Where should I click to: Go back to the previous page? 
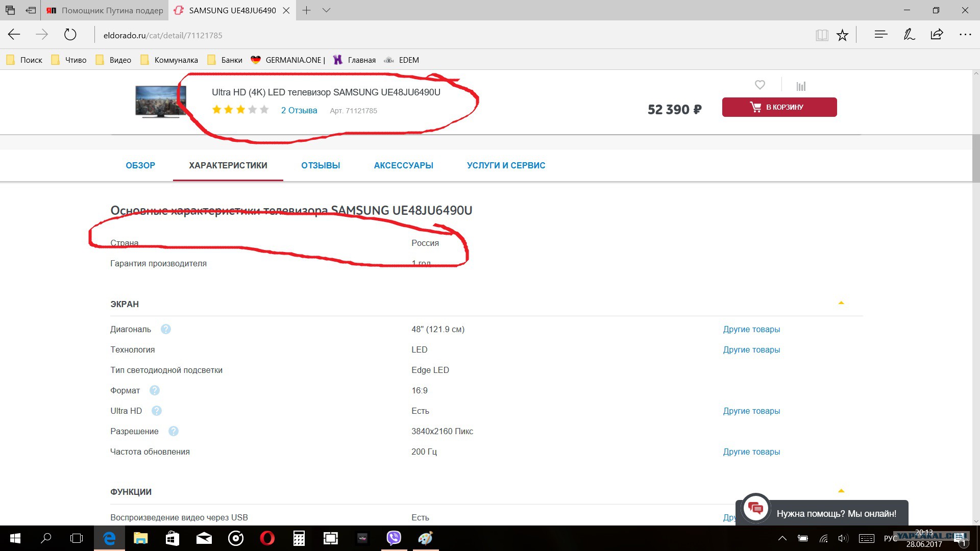tap(14, 35)
